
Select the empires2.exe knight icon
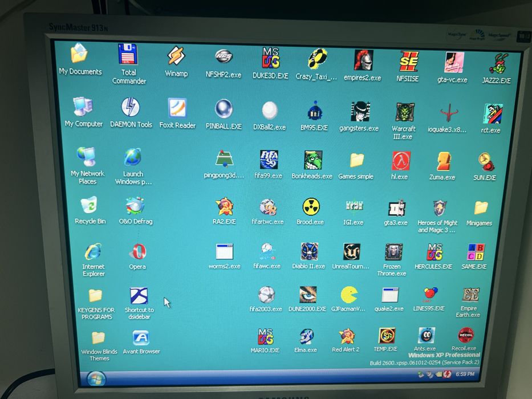pyautogui.click(x=363, y=60)
